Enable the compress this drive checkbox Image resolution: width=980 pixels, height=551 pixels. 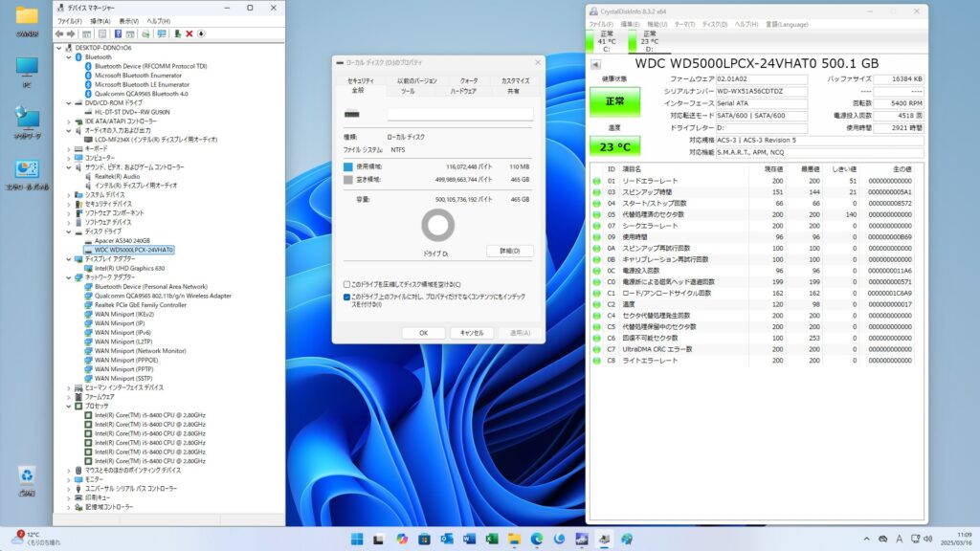point(346,284)
